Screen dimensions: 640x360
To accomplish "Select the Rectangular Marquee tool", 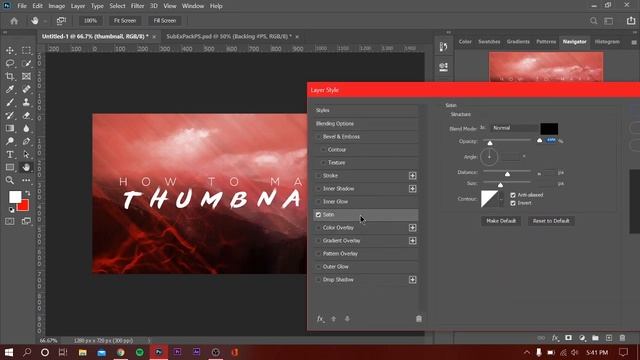I will point(26,50).
